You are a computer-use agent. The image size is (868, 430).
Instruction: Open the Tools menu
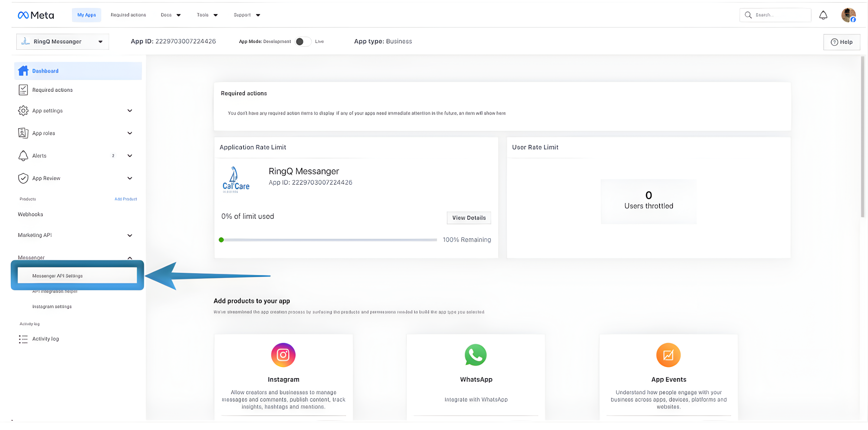(207, 15)
